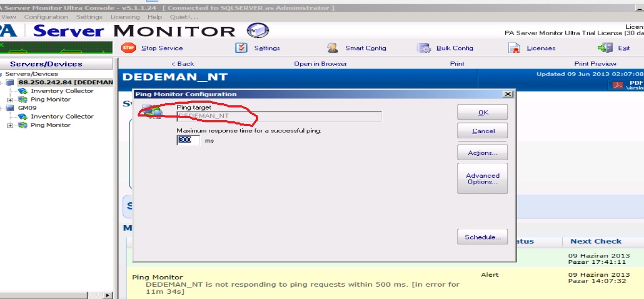Click Licenses toolbar label
This screenshot has width=644, height=299.
(x=541, y=48)
